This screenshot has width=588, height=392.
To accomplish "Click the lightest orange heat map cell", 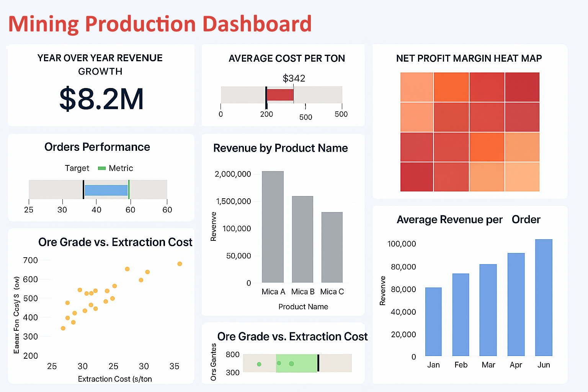I will 522,176.
